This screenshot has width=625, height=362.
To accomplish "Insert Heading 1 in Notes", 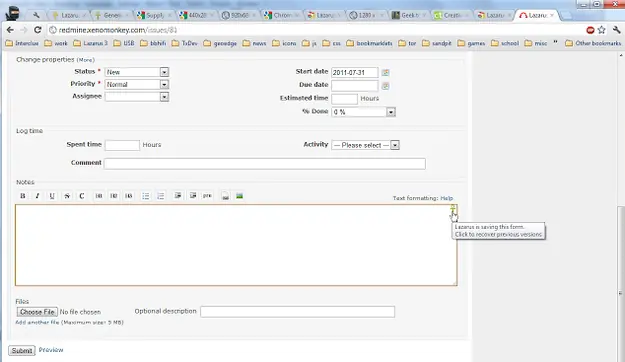I will point(98,196).
